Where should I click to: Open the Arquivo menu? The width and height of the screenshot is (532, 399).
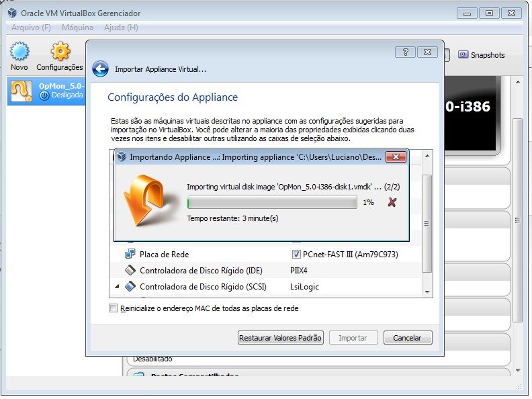(31, 28)
